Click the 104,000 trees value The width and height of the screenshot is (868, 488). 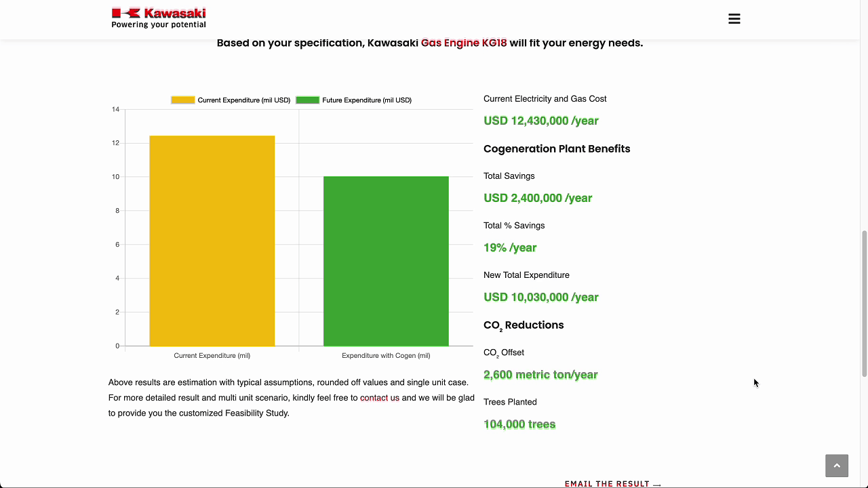click(519, 424)
